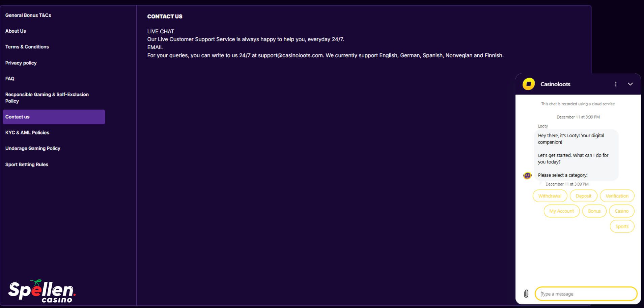The image size is (644, 308).
Task: Click the Spellen Casino logo
Action: pyautogui.click(x=41, y=291)
